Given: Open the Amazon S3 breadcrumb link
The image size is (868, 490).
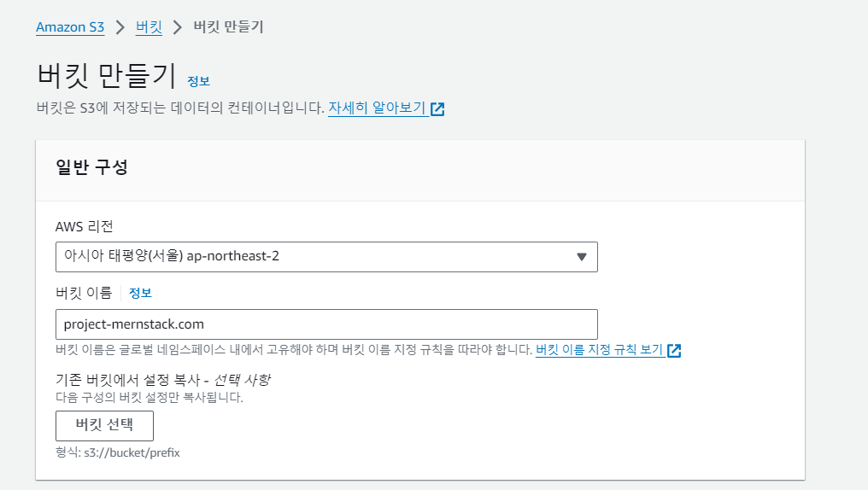Looking at the screenshot, I should [x=69, y=27].
